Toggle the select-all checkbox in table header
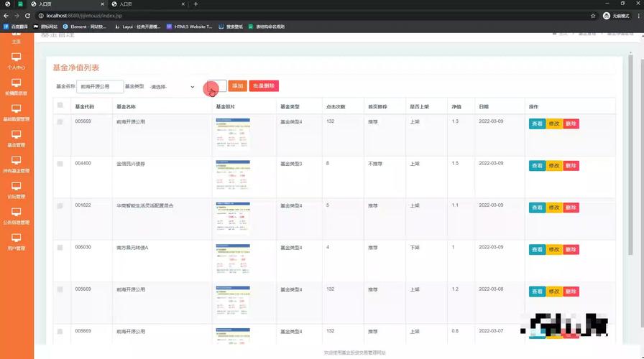The image size is (644, 359). [60, 106]
